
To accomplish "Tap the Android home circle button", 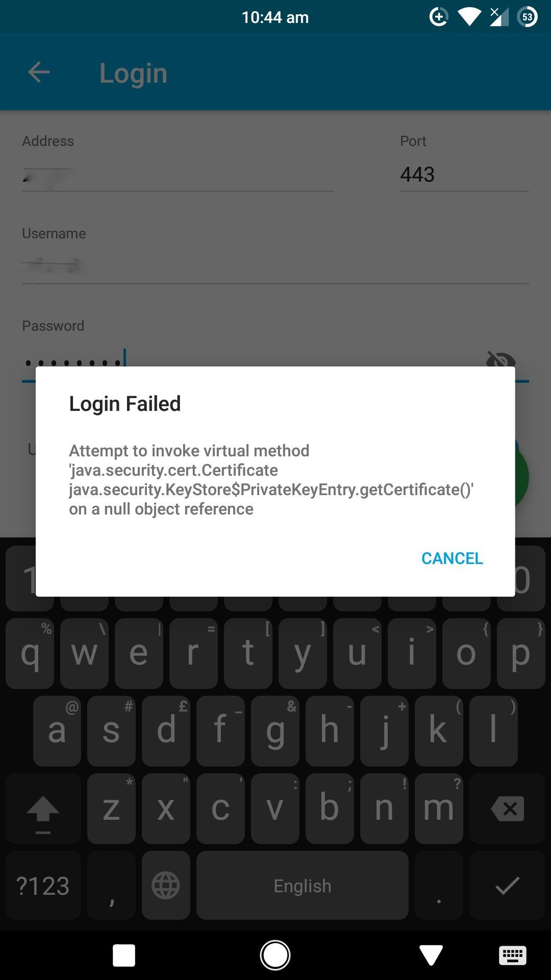I will point(275,955).
